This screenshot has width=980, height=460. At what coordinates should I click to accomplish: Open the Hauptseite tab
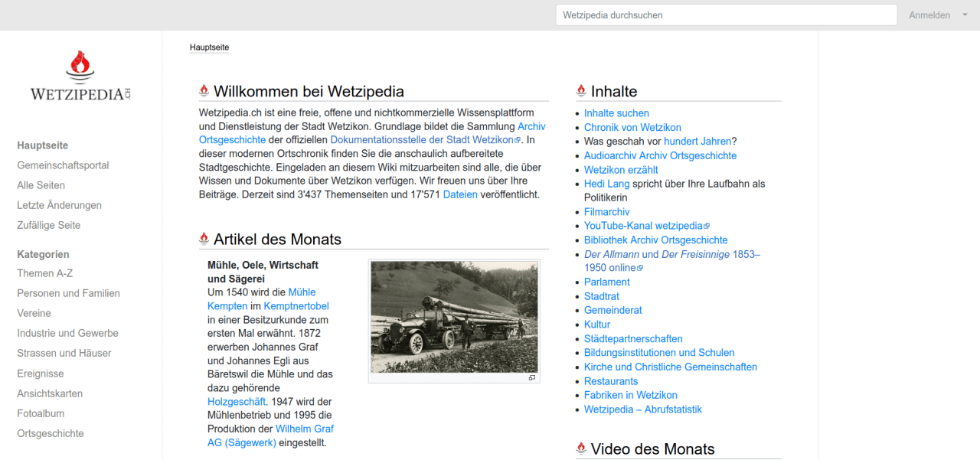click(209, 47)
